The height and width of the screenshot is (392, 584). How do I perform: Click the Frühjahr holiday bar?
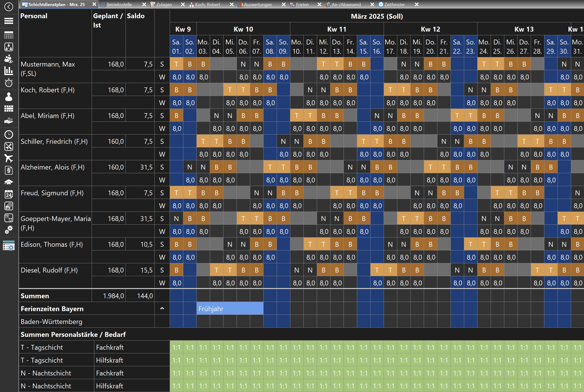[230, 308]
